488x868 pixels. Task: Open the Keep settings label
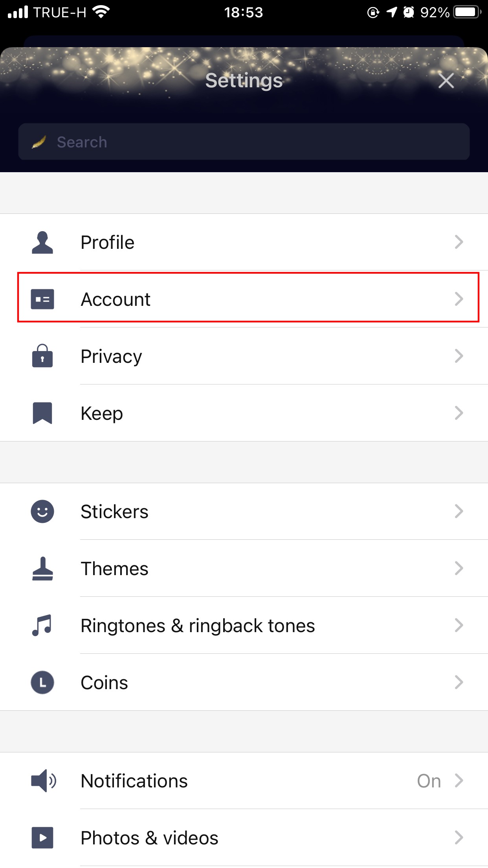click(102, 413)
